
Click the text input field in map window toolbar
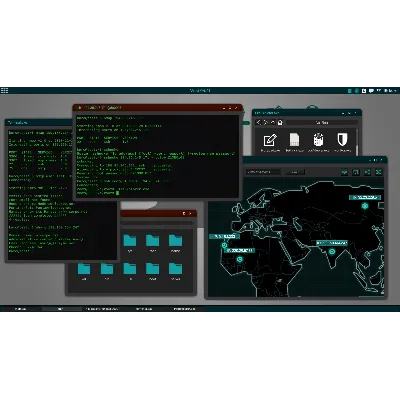pyautogui.click(x=263, y=172)
